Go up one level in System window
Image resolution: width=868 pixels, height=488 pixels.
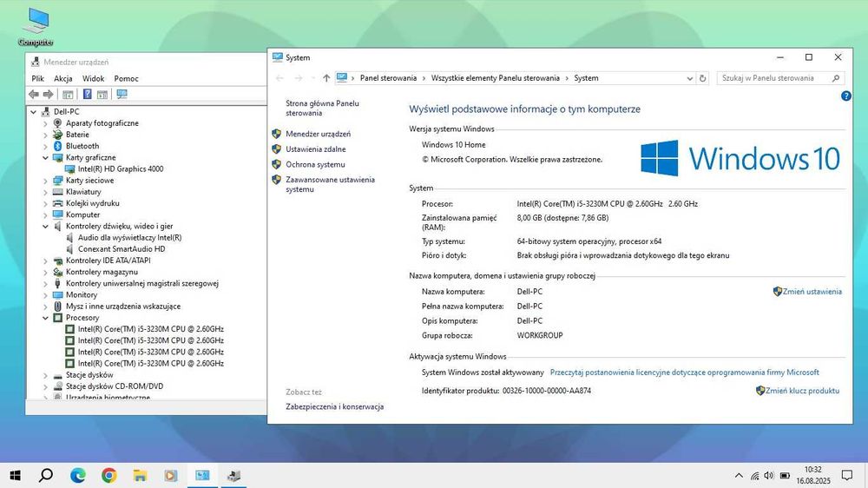click(x=326, y=78)
